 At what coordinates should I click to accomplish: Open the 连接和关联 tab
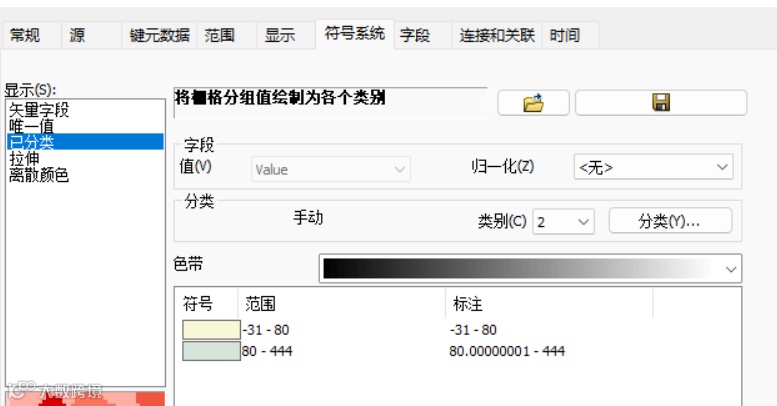tap(497, 35)
